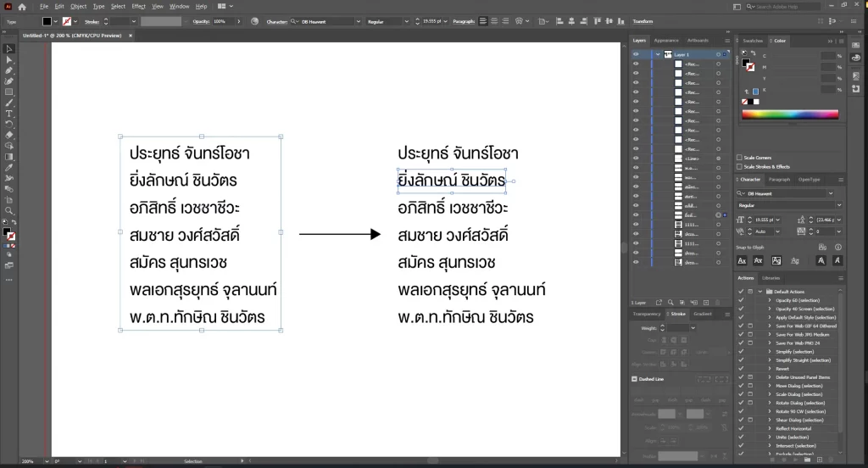Align paragraph text right in control bar

505,21
